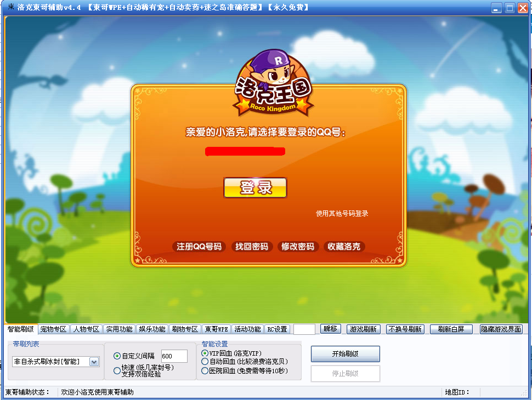
Task: Switch to 東哥WPE tab
Action: [217, 329]
